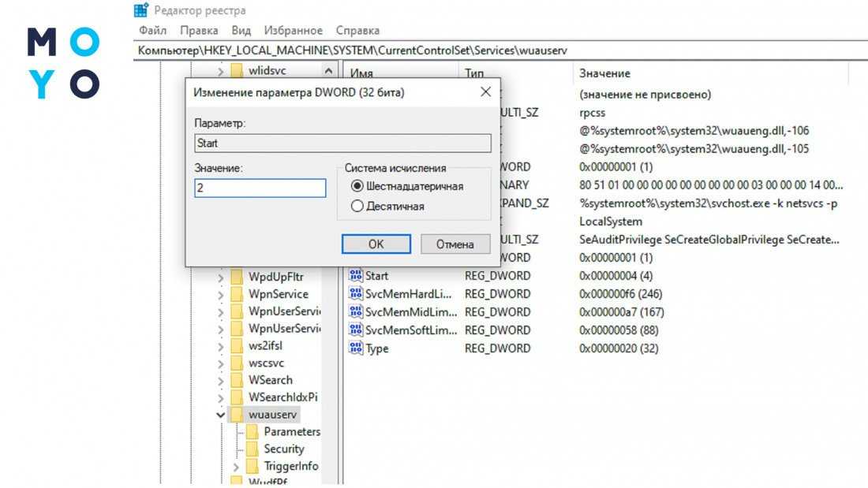Viewport: 868px width, 488px height.
Task: Expand the WSearch tree node
Action: [x=221, y=380]
